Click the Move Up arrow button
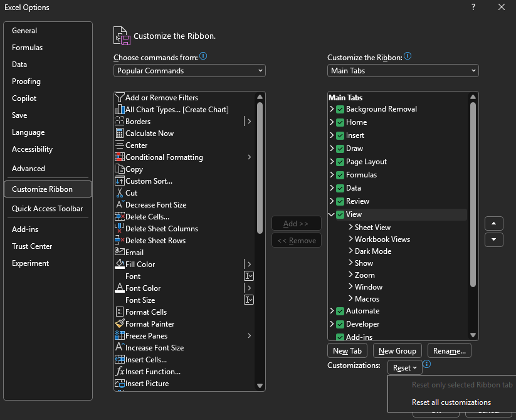Screen dimensions: 516x420 (x=494, y=224)
